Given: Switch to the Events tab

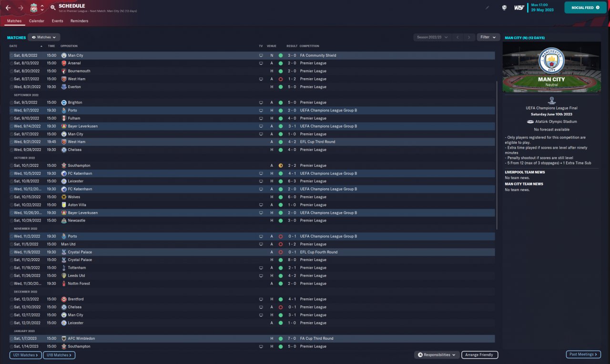Looking at the screenshot, I should pyautogui.click(x=58, y=21).
